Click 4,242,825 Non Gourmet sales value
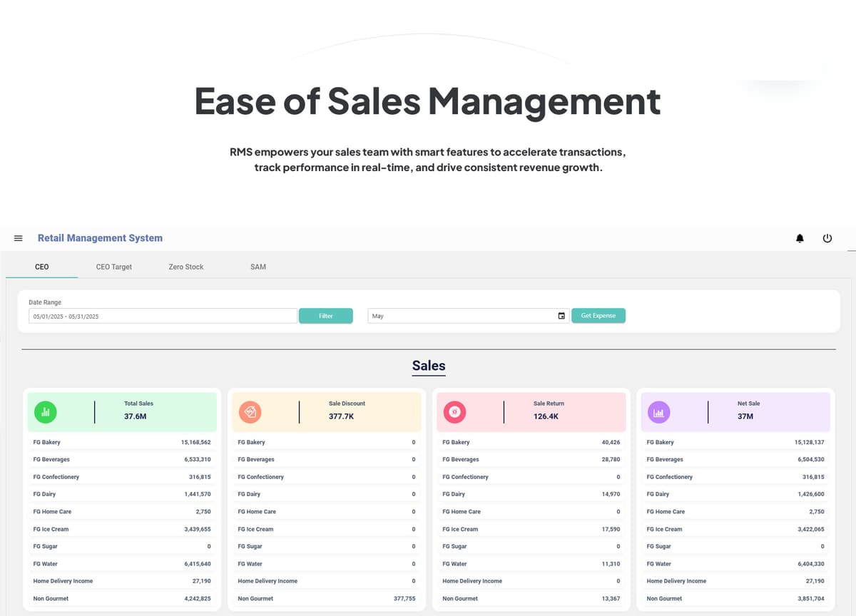 [198, 599]
